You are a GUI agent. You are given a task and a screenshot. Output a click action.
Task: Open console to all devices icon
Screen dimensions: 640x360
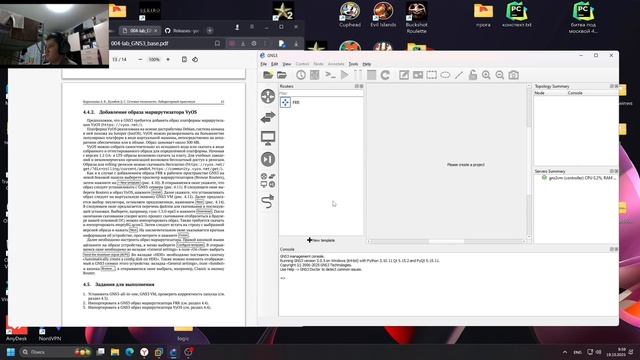(330, 75)
